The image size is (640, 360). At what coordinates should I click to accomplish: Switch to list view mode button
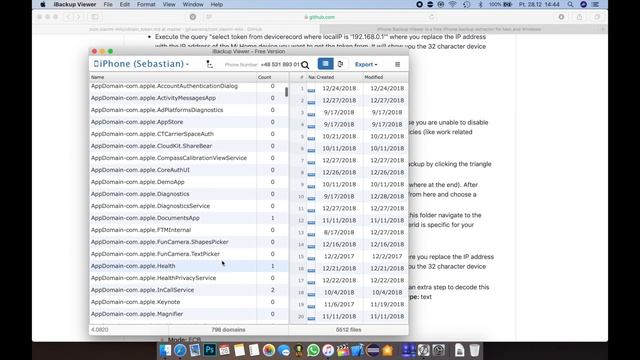325,64
